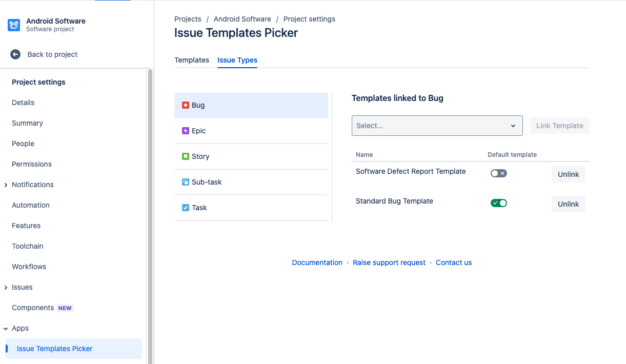Click the Apps sidebar section label
Screen dimensions: 626x364
click(x=21, y=328)
